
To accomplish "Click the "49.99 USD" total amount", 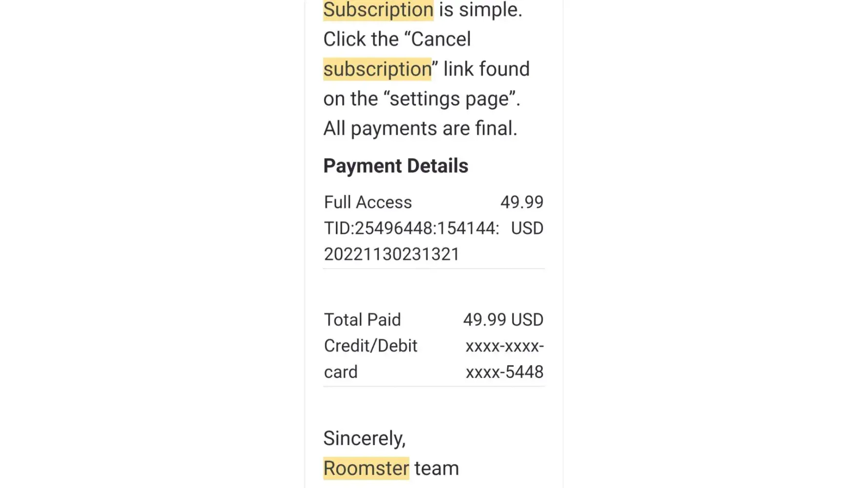I will click(x=503, y=320).
